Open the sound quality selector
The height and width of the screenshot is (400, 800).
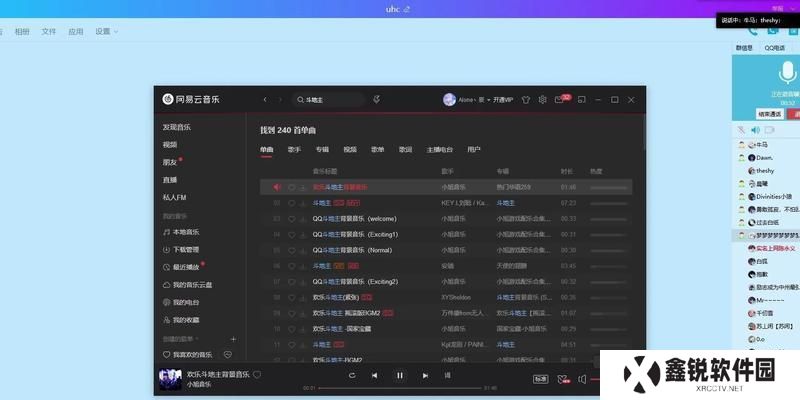540,379
